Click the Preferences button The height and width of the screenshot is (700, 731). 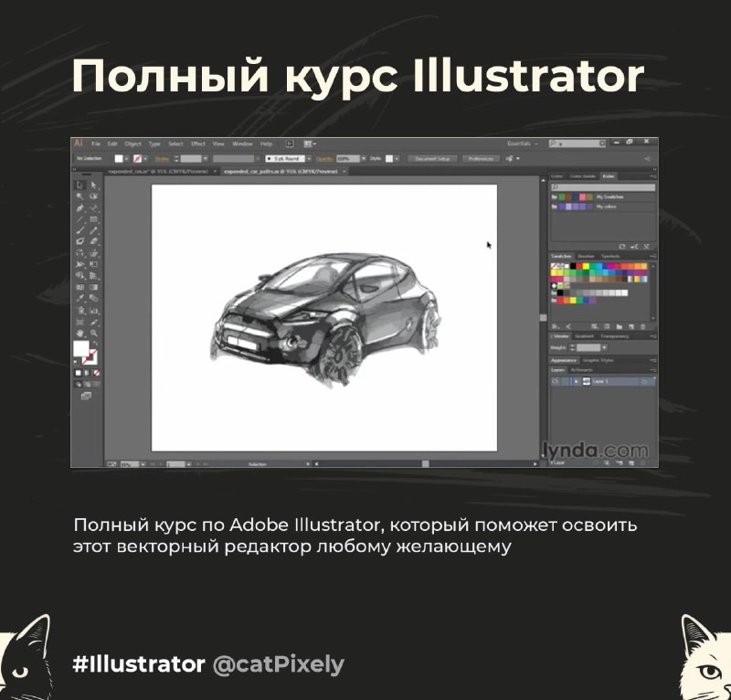coord(481,159)
